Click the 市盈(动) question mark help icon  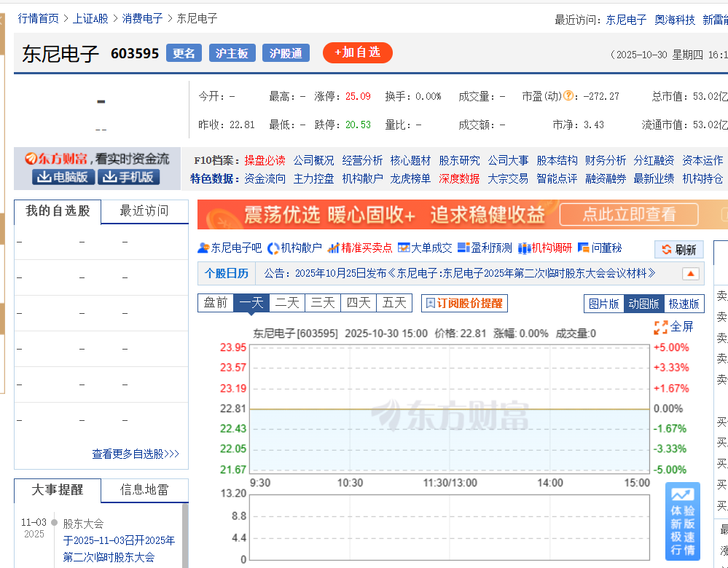[x=568, y=95]
